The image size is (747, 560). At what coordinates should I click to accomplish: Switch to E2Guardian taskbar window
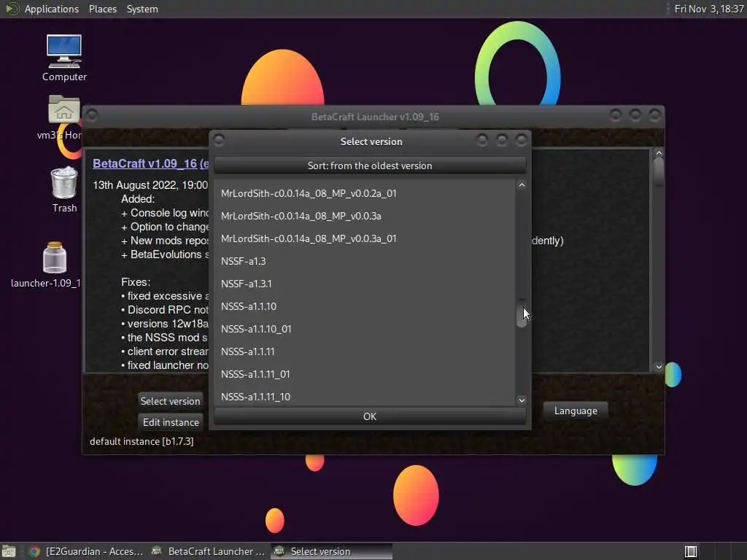point(86,551)
